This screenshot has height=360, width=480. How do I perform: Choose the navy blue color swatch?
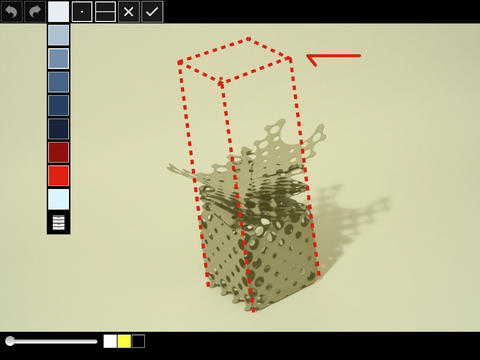point(58,105)
